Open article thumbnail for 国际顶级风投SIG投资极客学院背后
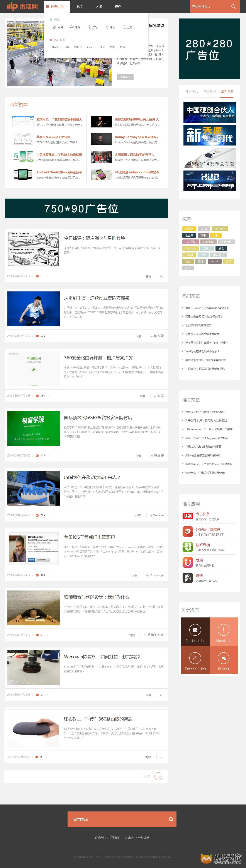This screenshot has width=246, height=868. (33, 428)
